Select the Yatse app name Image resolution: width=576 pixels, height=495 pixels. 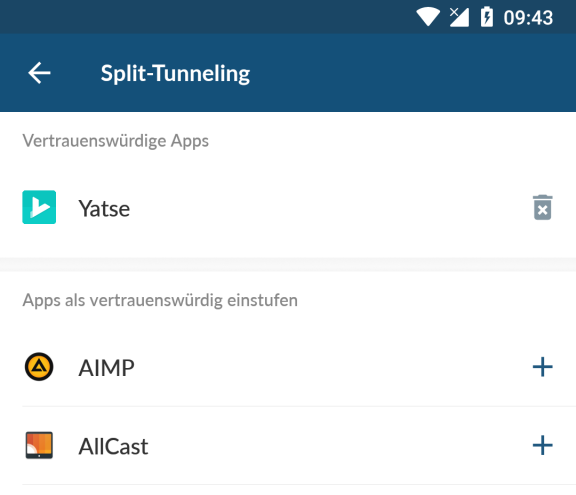click(104, 209)
